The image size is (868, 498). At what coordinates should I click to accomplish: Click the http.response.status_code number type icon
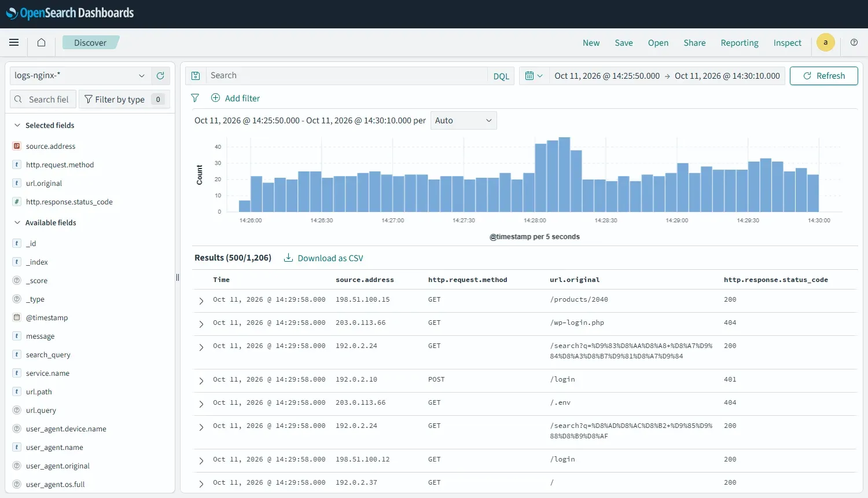click(x=17, y=202)
